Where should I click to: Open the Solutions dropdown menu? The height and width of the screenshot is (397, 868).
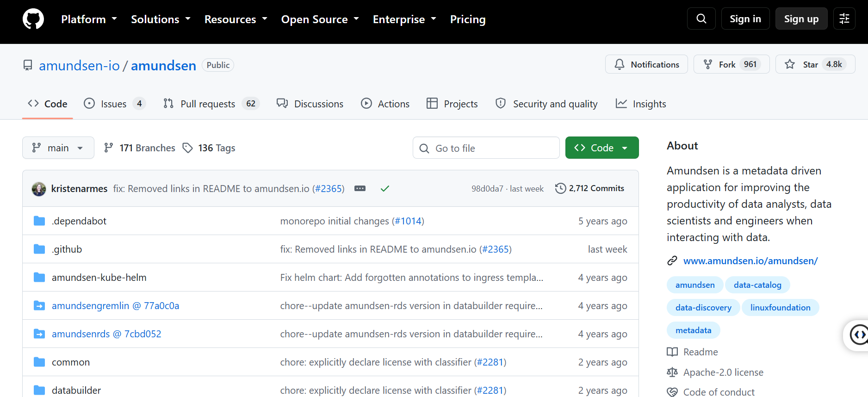(161, 19)
